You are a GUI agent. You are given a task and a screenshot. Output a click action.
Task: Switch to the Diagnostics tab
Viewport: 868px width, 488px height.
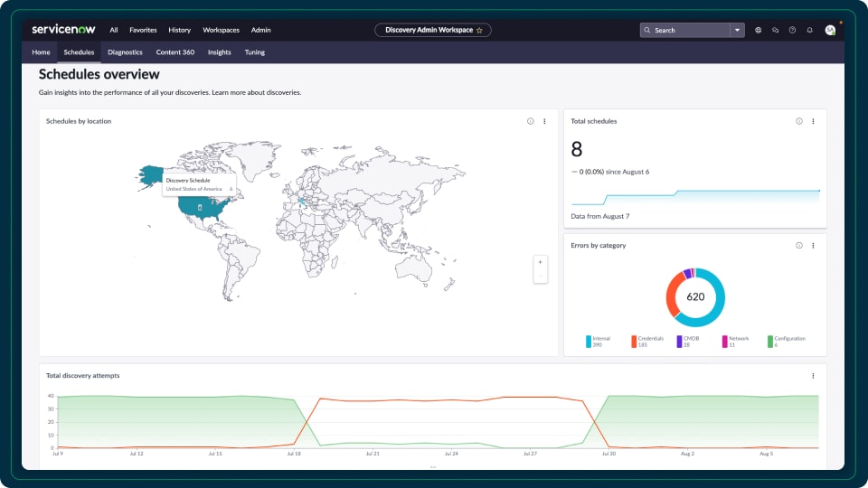coord(125,52)
